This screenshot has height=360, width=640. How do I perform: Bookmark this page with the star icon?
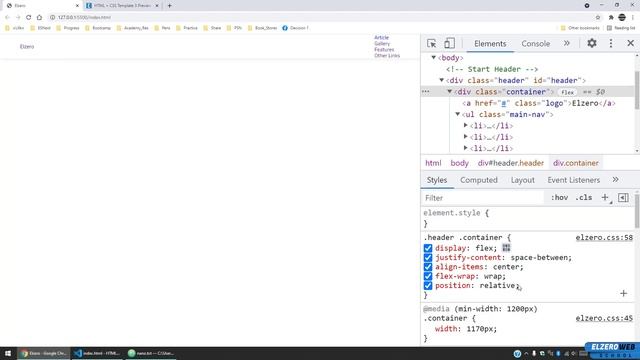click(x=598, y=17)
